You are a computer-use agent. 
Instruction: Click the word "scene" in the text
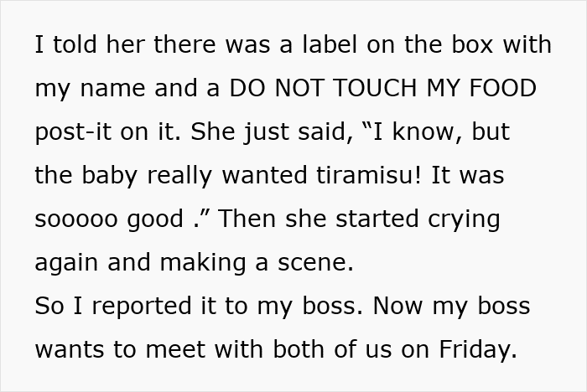click(316, 262)
